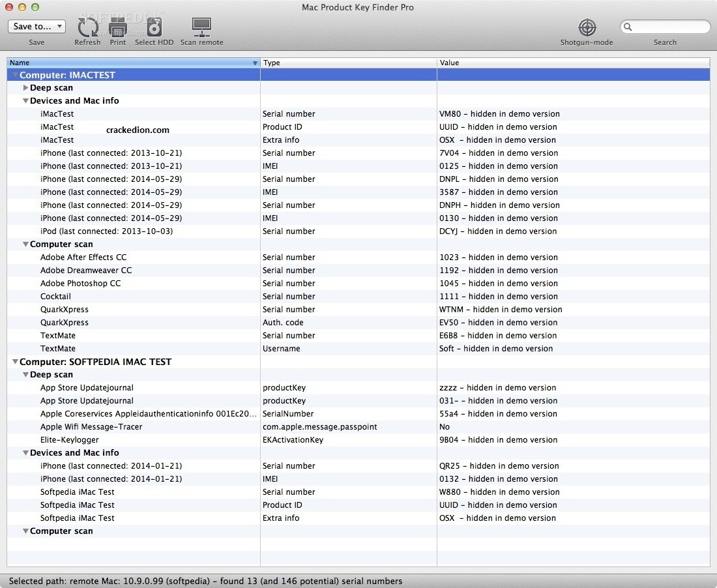
Task: Click the value '55a4 – hidden in demo version'
Action: pos(499,414)
